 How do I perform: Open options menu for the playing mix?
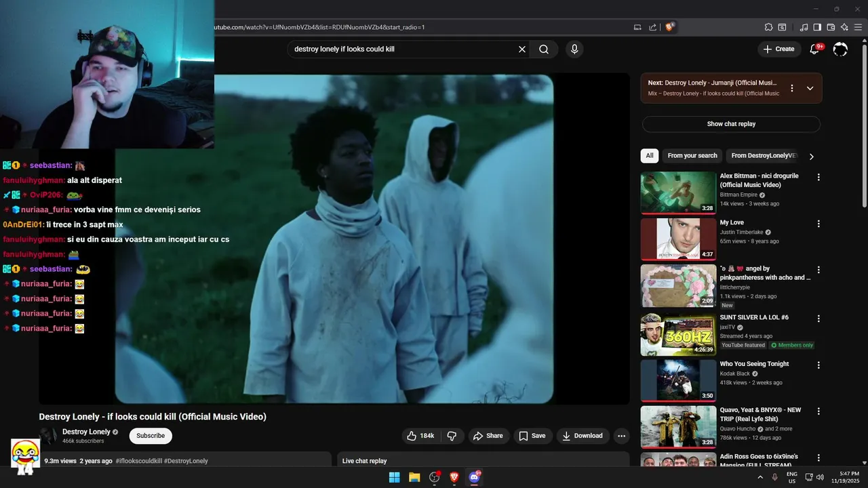(791, 88)
